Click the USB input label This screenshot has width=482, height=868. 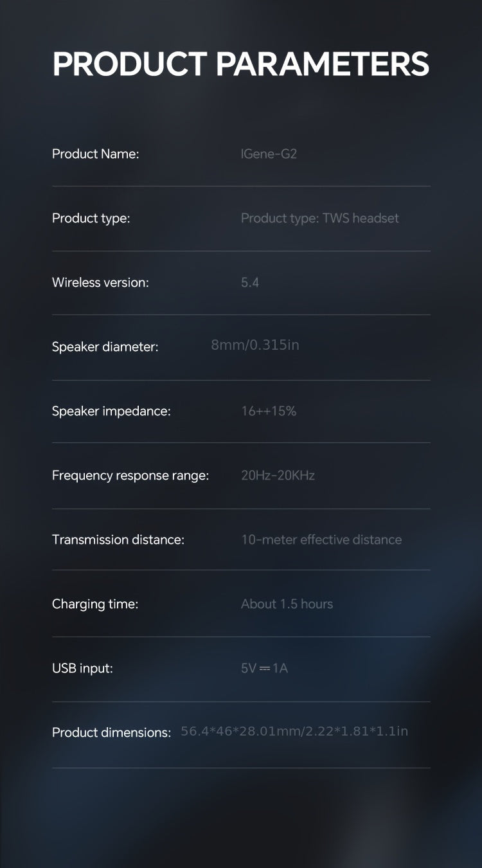pyautogui.click(x=82, y=669)
